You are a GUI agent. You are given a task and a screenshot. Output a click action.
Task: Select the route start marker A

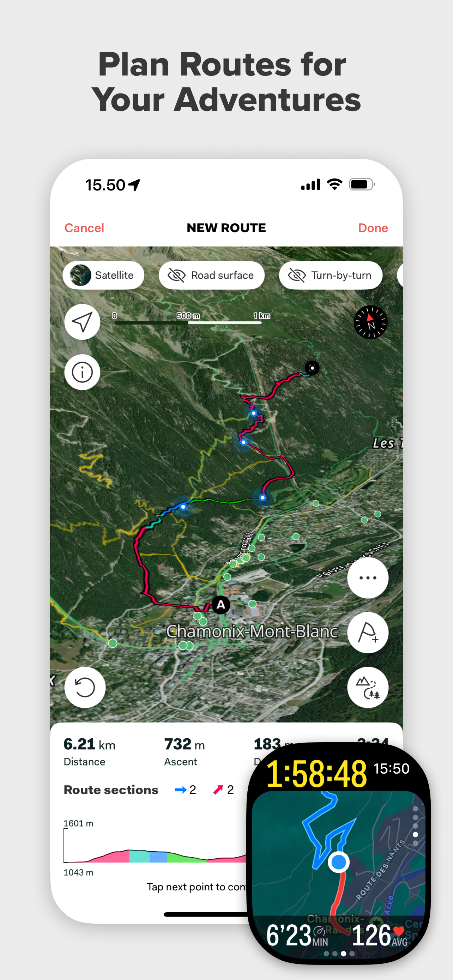(x=221, y=605)
